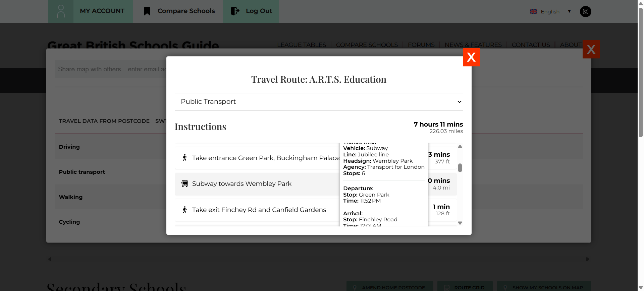
Task: Click the Log Out link
Action: (259, 11)
